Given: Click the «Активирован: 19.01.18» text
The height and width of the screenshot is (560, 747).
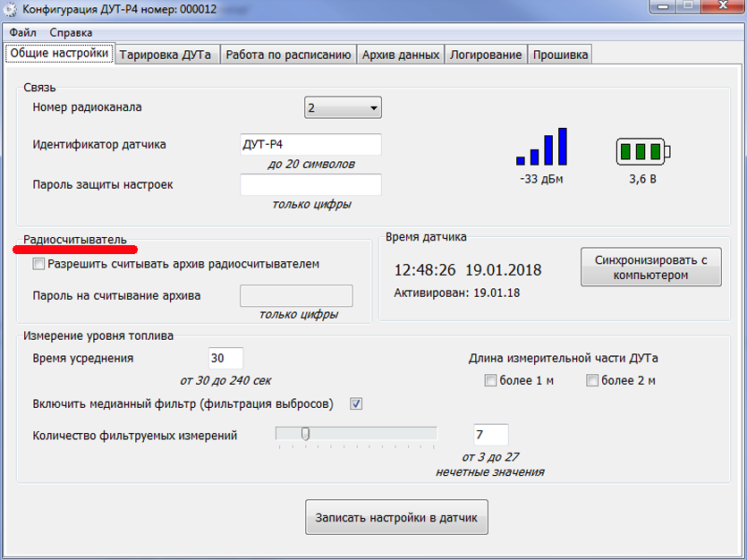Looking at the screenshot, I should coord(457,293).
